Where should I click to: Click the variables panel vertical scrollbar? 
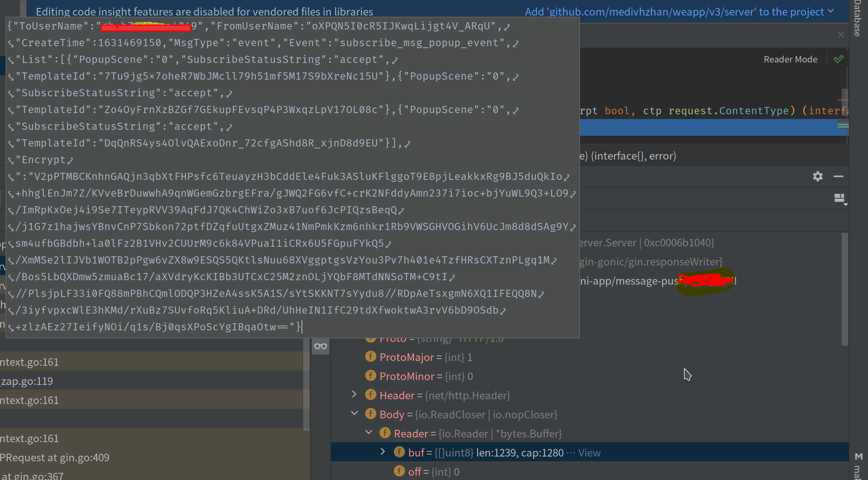pyautogui.click(x=845, y=289)
